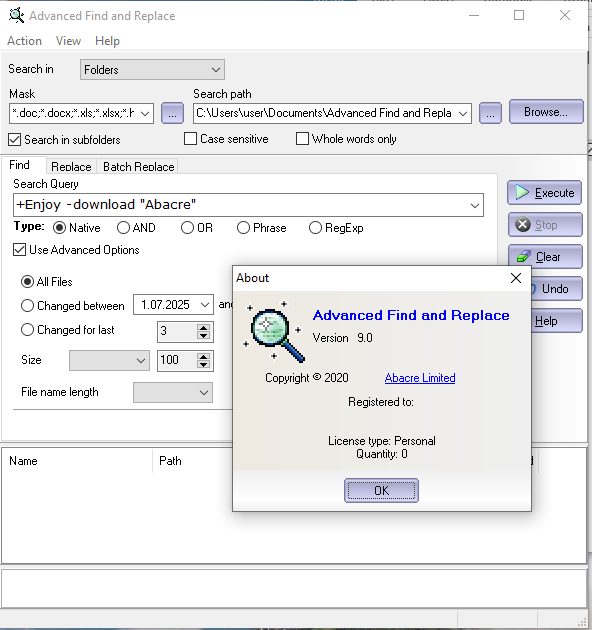
Task: Close the About dialog with its X
Action: (516, 278)
